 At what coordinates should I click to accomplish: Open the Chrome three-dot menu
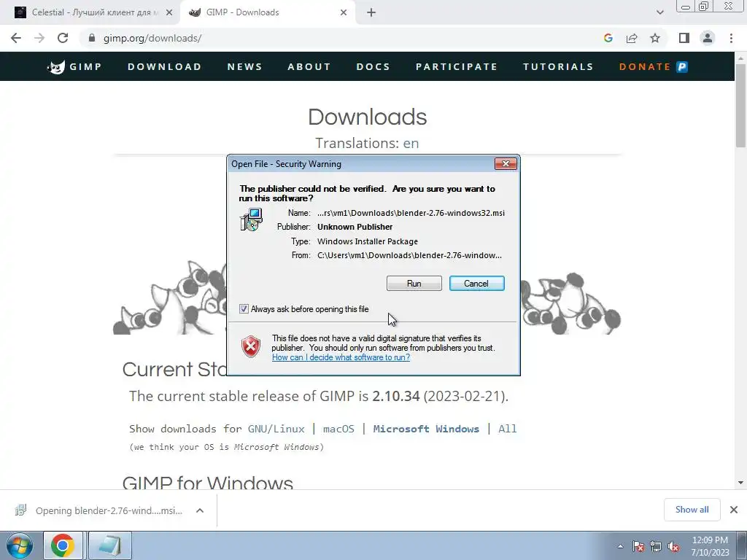click(x=731, y=38)
